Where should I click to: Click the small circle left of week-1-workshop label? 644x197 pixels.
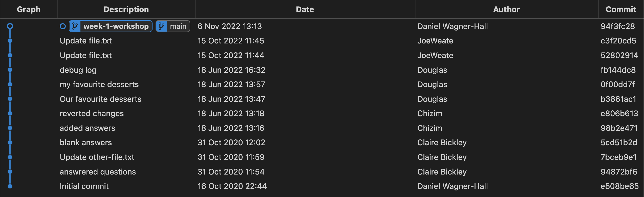pyautogui.click(x=62, y=26)
